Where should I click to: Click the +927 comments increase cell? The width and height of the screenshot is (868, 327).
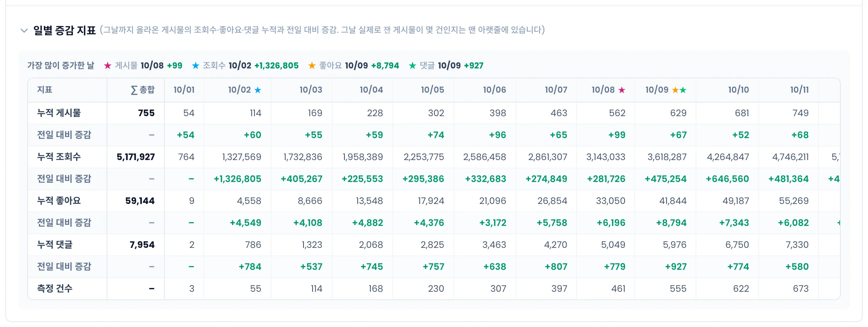coord(676,266)
